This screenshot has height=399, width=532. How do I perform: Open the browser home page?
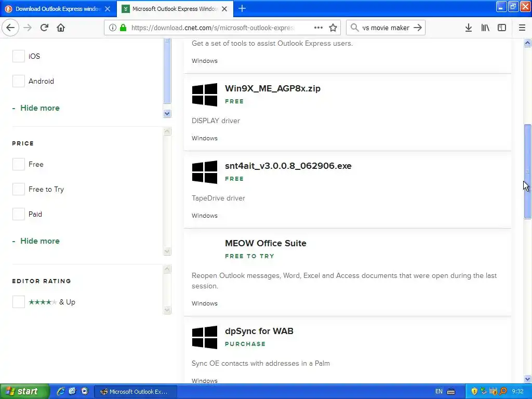61,28
